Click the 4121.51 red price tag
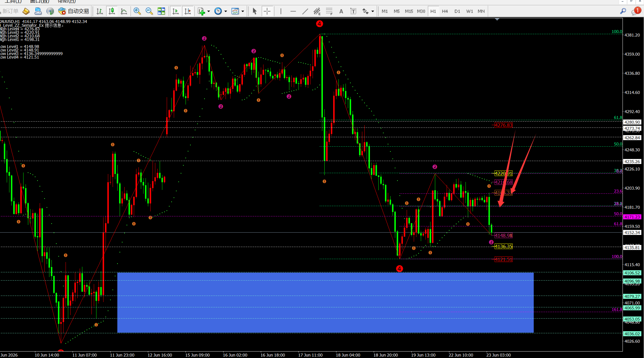 [x=503, y=259]
